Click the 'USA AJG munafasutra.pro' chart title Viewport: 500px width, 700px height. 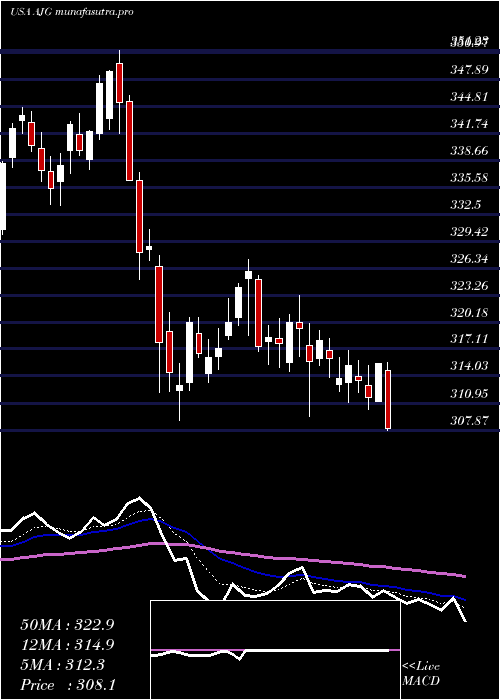coord(71,12)
